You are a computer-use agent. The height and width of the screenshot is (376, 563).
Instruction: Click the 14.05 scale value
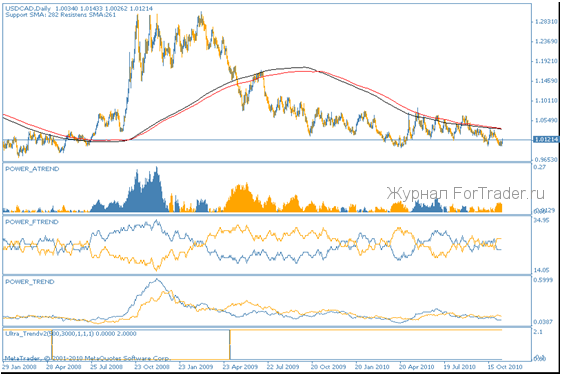click(541, 270)
